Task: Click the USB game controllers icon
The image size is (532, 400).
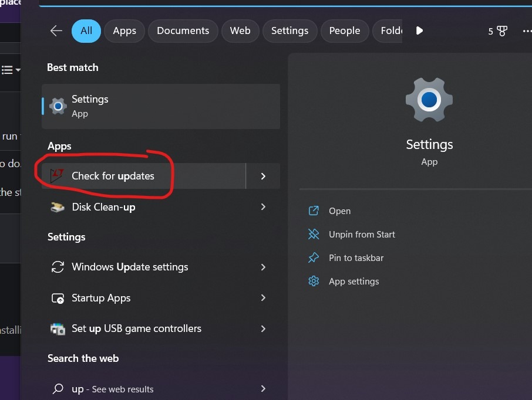Action: [58, 329]
